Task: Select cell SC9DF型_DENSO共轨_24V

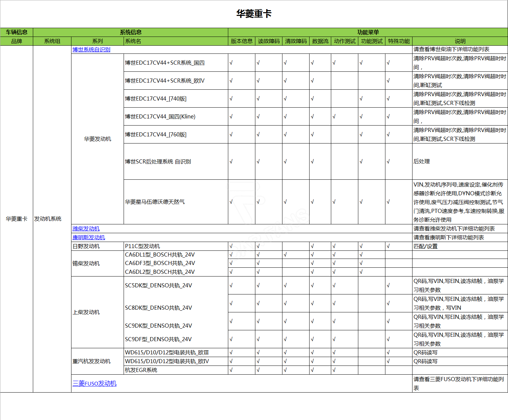Action: [x=176, y=339]
